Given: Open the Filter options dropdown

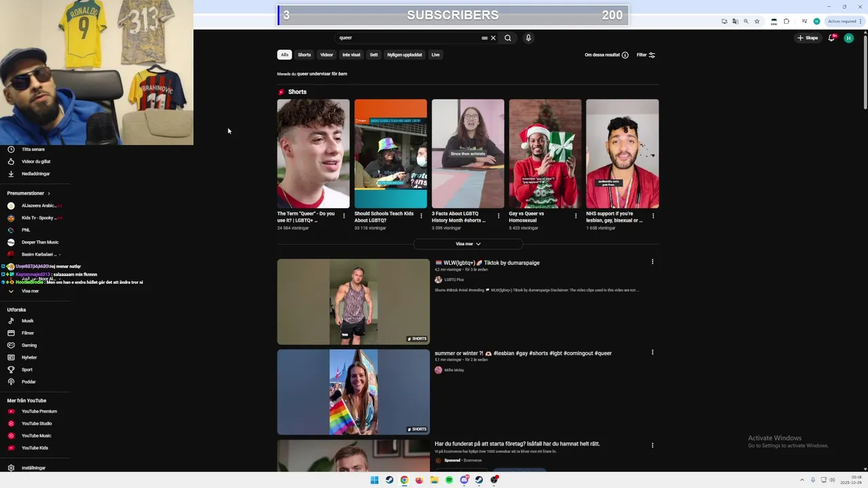Looking at the screenshot, I should pos(646,55).
